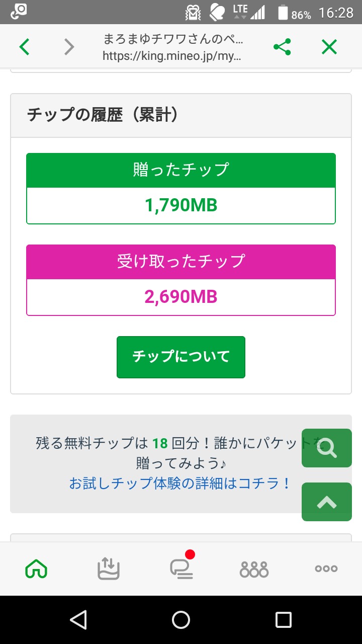Tap the チップの履歴（累計） section header

point(103,115)
